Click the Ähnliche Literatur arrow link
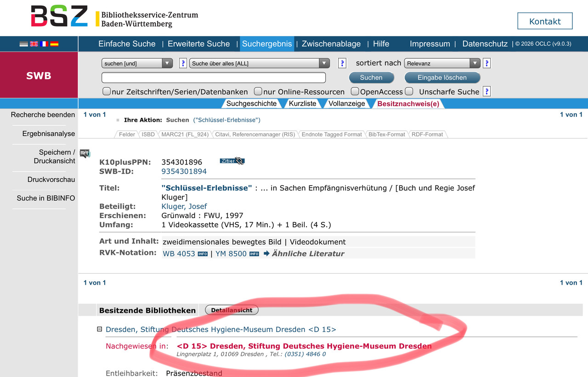 tap(304, 253)
